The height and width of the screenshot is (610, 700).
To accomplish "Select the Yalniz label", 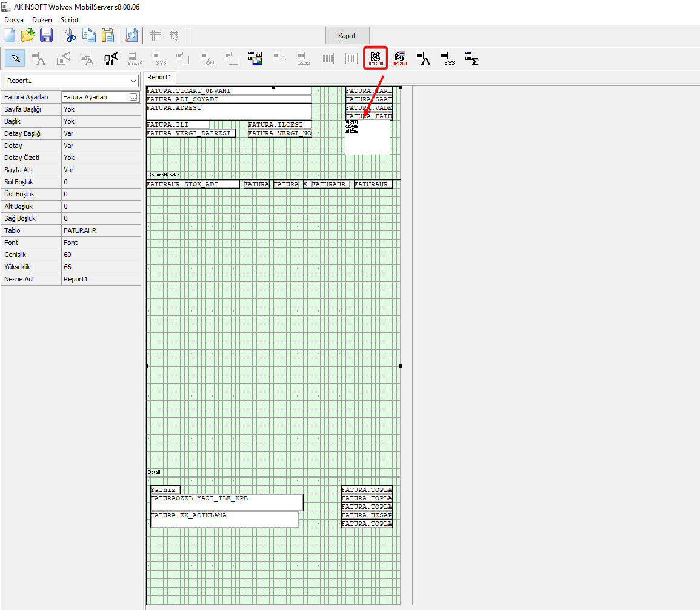I will pos(165,490).
